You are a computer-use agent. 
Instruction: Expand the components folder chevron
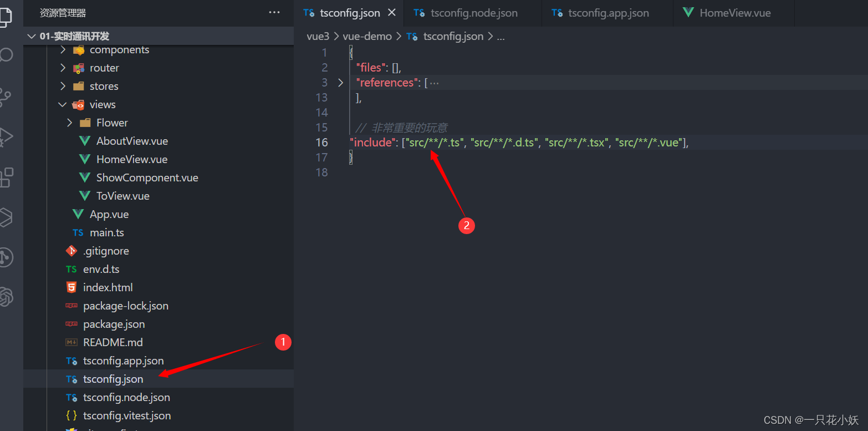(62, 49)
